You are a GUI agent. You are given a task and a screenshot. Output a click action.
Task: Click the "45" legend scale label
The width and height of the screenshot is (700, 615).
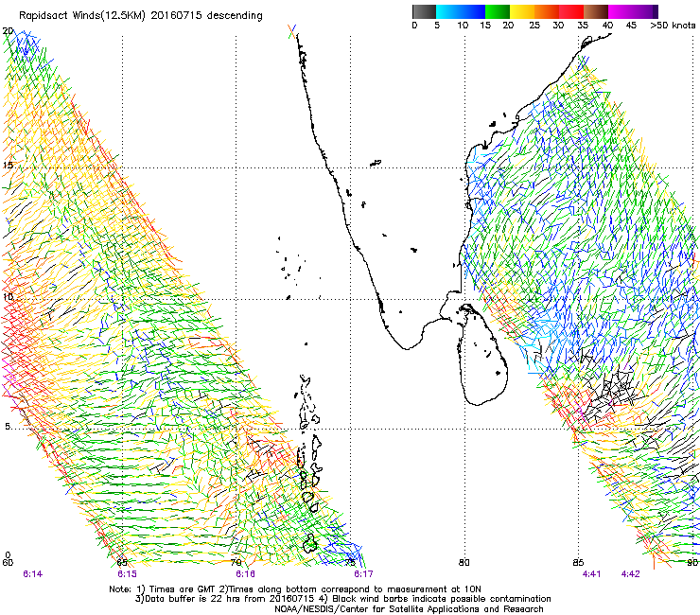[631, 26]
